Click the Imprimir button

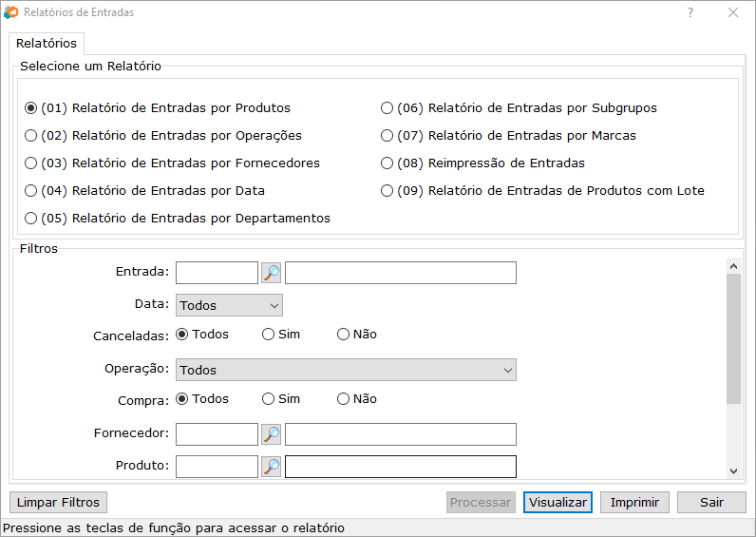tap(634, 502)
